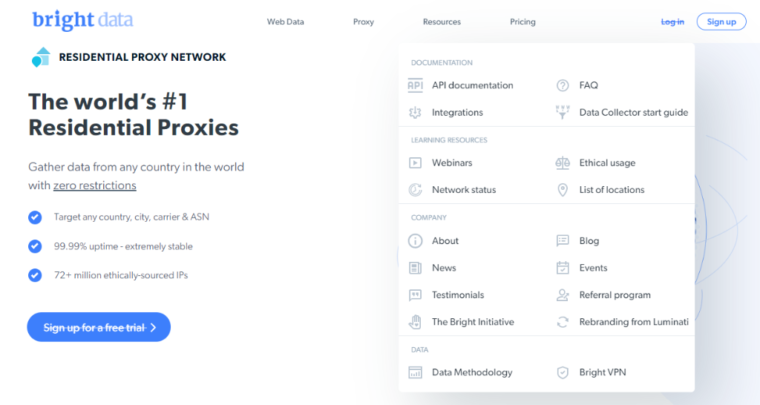
Task: Open the About link
Action: 445,241
